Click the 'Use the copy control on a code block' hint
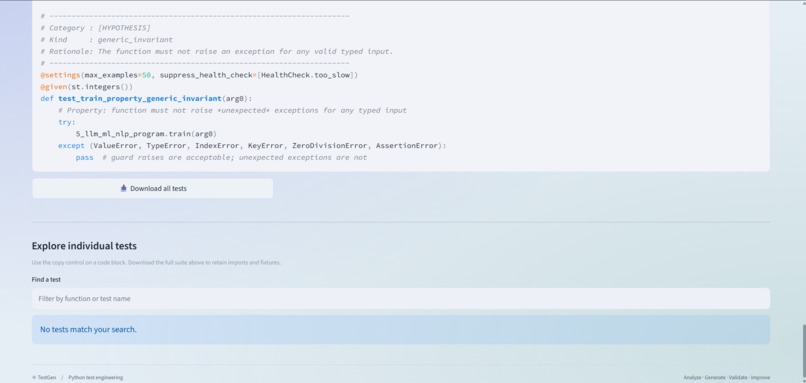The height and width of the screenshot is (383, 806). click(156, 263)
